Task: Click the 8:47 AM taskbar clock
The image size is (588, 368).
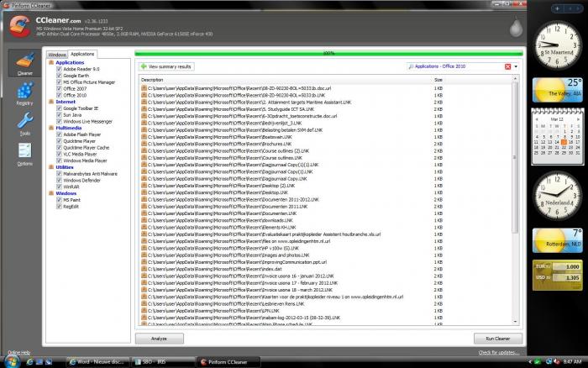Action: (572, 362)
